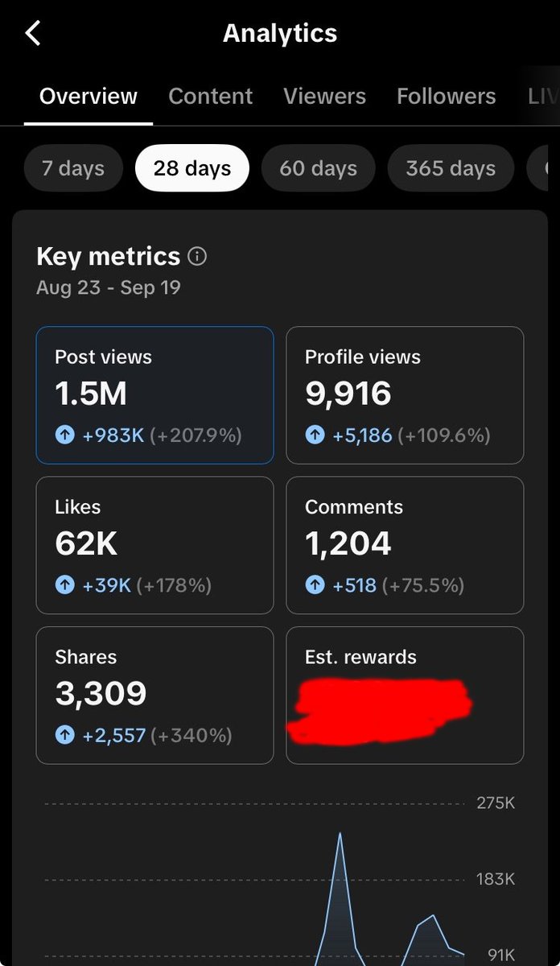Tap the Shares increase arrow icon
The width and height of the screenshot is (560, 966).
point(64,735)
